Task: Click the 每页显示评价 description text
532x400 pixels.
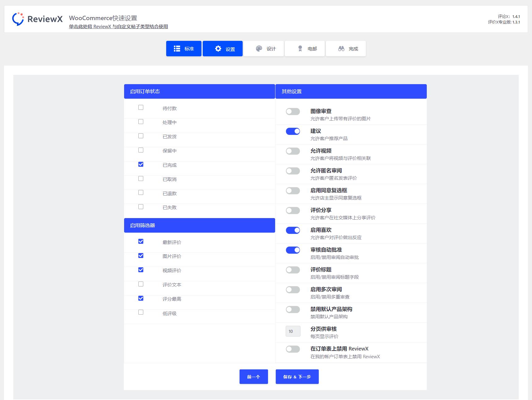Action: tap(324, 337)
